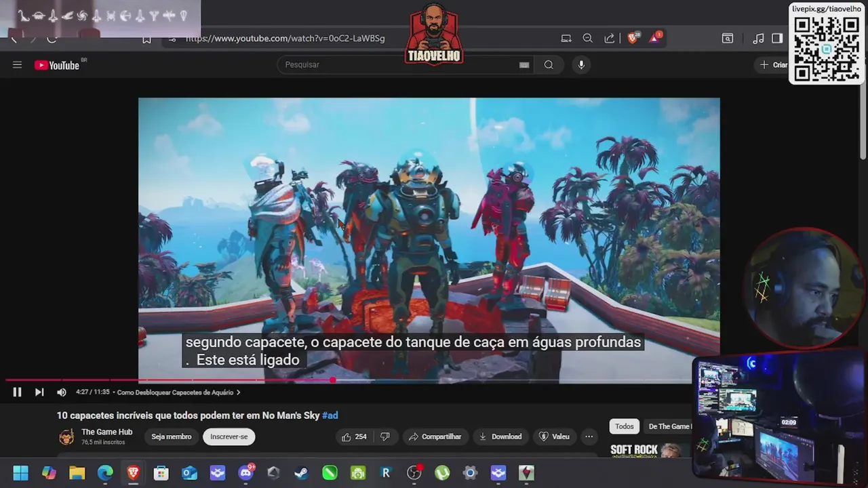Open the browser tab search icon
The width and height of the screenshot is (868, 488).
(728, 39)
